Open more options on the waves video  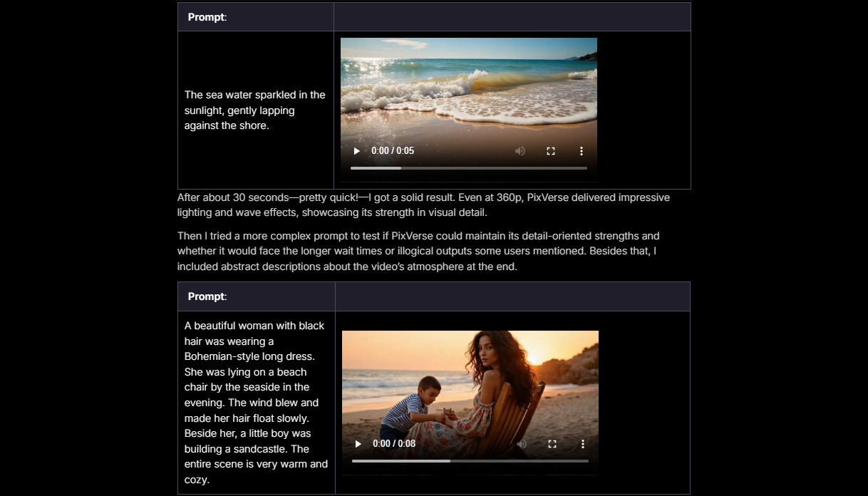pos(582,151)
